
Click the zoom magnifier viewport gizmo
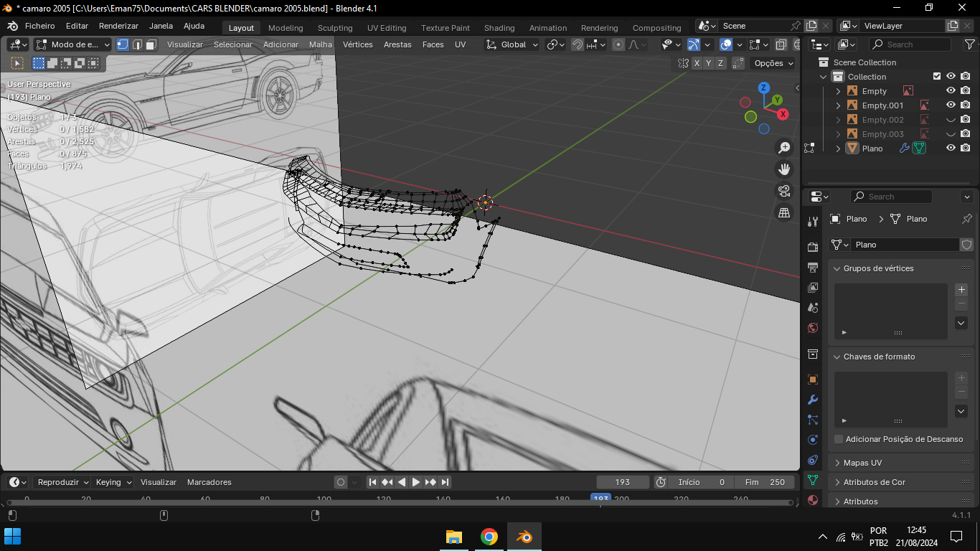click(x=784, y=148)
